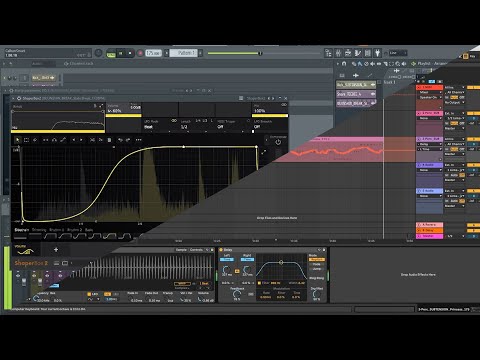Click the record button in transport
This screenshot has height=360, width=480.
click(140, 53)
